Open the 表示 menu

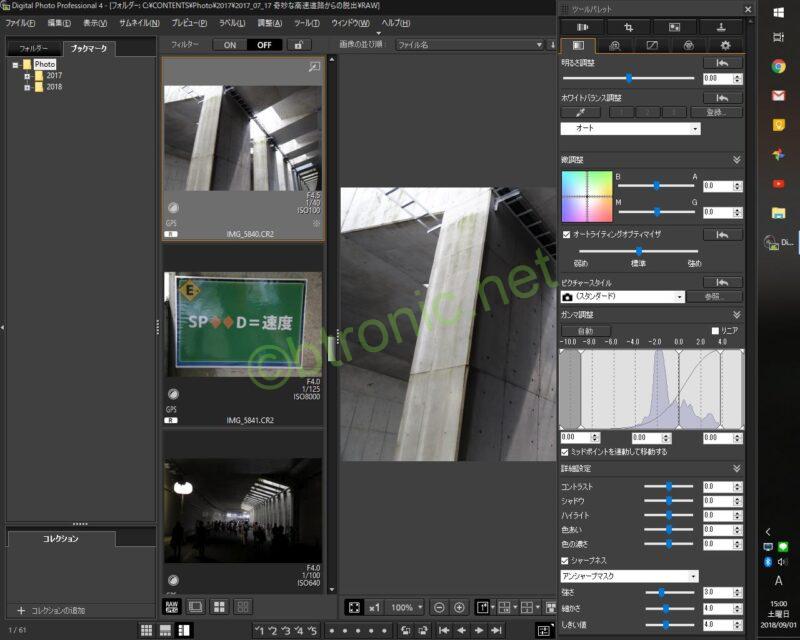[95, 23]
